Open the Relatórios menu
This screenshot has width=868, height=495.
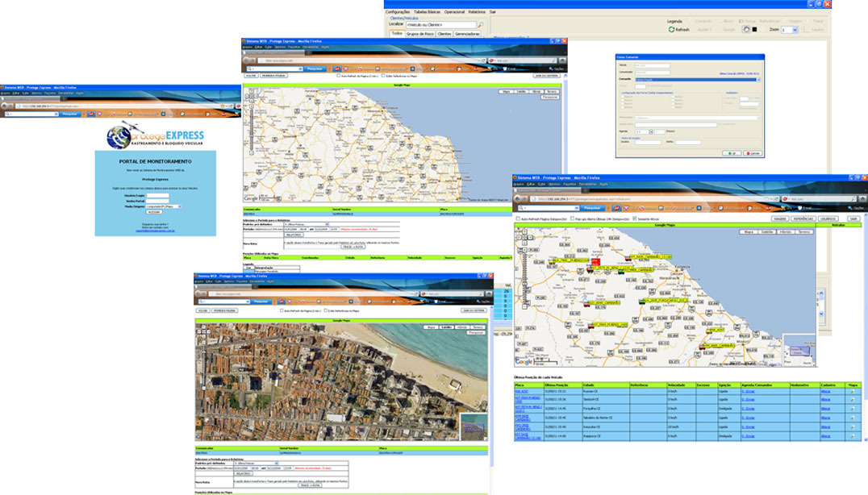pyautogui.click(x=477, y=11)
